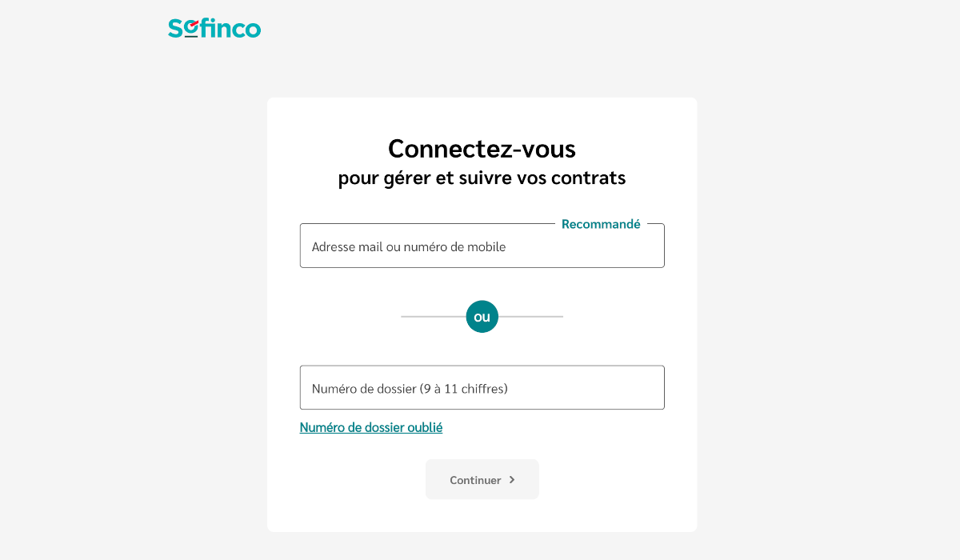Click the "pour gérer et suivre vos contrats" subtitle
Screen dimensions: 960x560
coord(482,178)
